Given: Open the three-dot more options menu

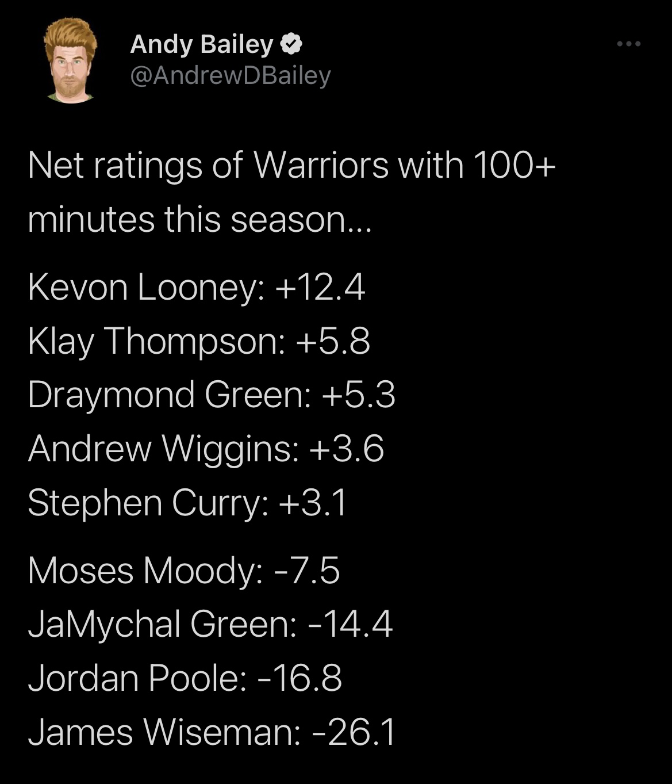Looking at the screenshot, I should (x=628, y=44).
